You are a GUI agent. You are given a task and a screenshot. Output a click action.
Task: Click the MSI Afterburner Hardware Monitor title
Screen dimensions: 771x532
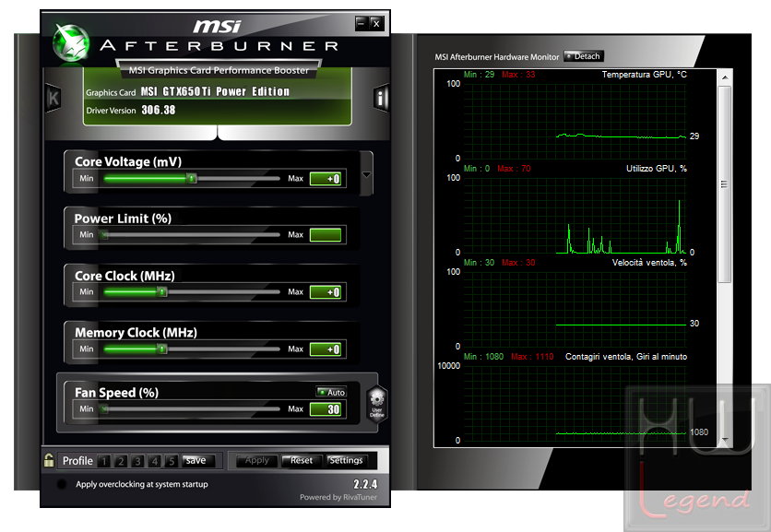point(496,57)
